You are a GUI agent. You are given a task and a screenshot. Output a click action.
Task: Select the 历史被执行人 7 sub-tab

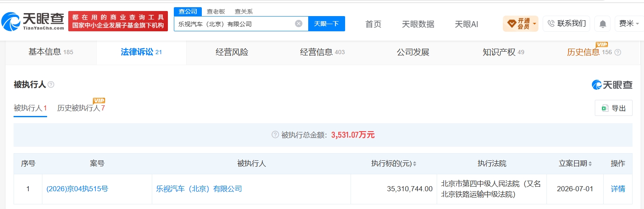click(81, 108)
